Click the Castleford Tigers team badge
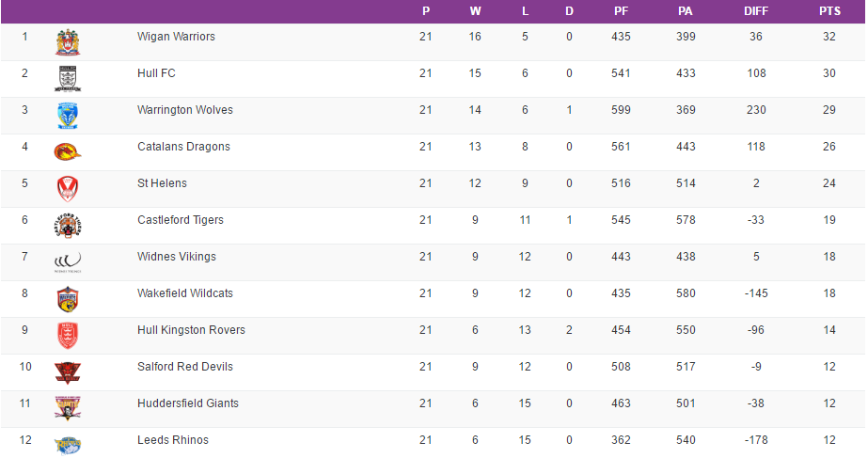868x474 pixels. pyautogui.click(x=68, y=225)
